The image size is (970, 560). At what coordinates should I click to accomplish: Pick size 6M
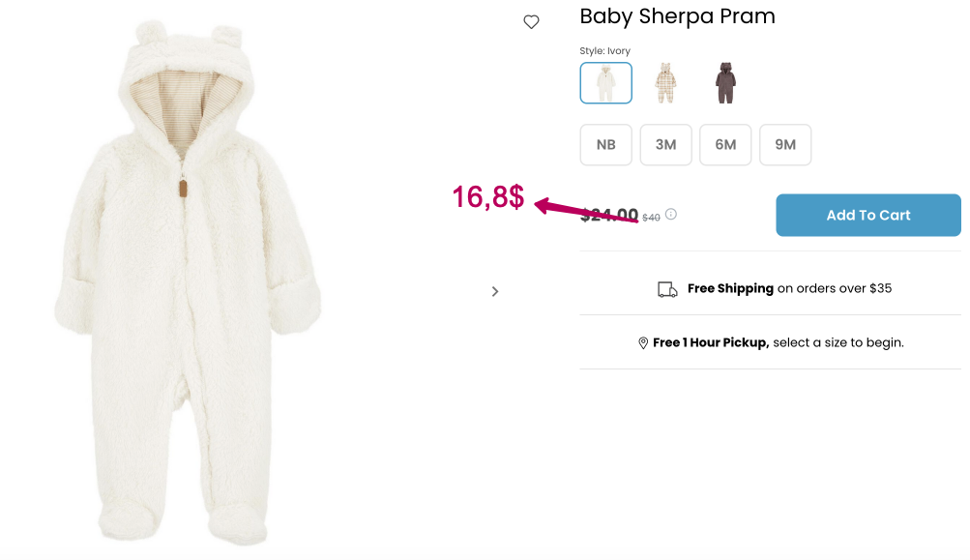pos(725,145)
